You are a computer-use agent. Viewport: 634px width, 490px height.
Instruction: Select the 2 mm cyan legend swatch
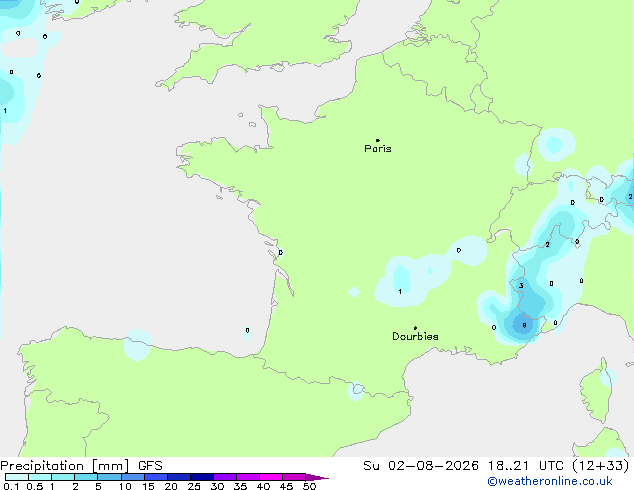[87, 477]
